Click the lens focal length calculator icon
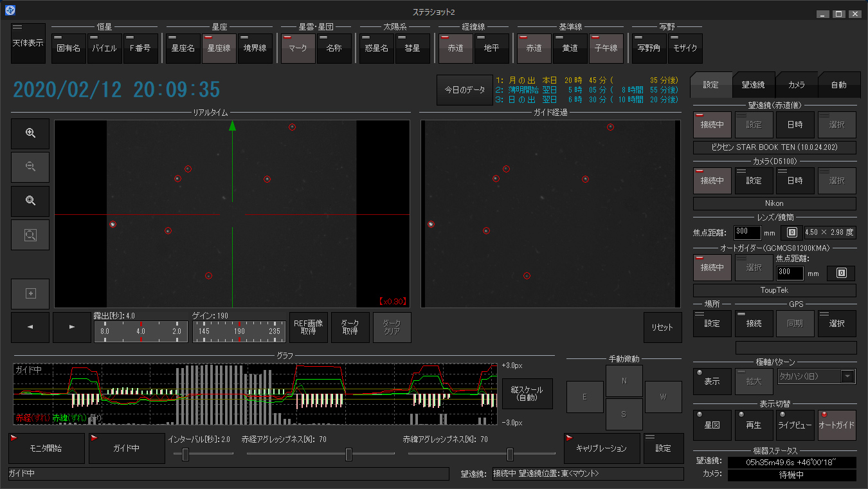868x489 pixels. (791, 232)
